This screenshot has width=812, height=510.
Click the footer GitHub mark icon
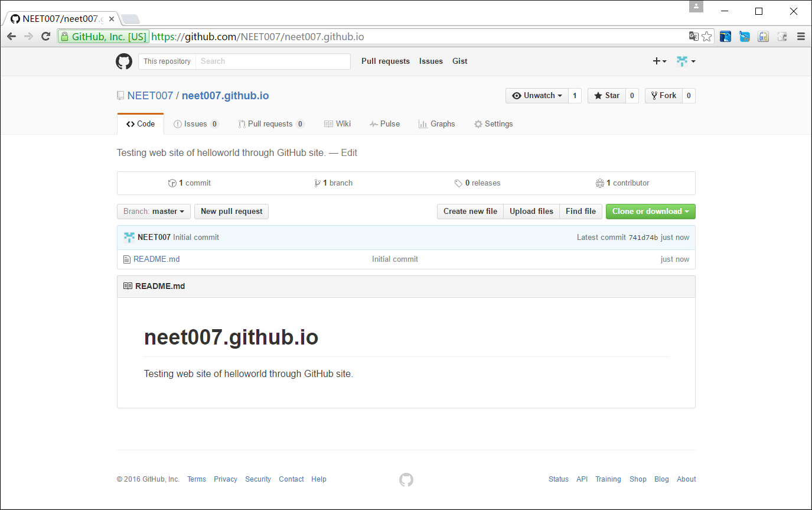[406, 480]
